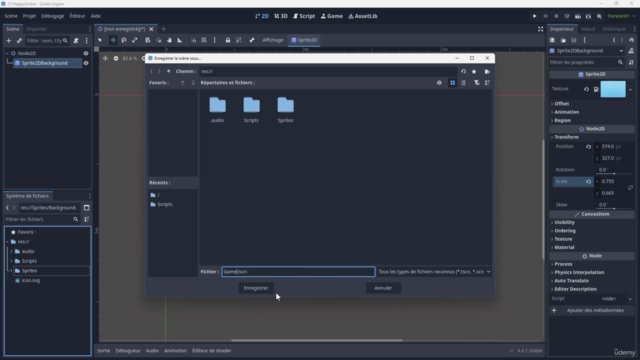Image resolution: width=640 pixels, height=360 pixels.
Task: Expand the audio folder in FileSystem tree
Action: [x=11, y=251]
